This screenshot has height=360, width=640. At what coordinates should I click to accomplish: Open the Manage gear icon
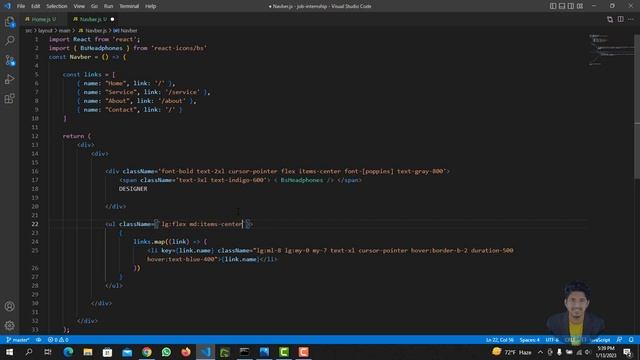[10, 325]
